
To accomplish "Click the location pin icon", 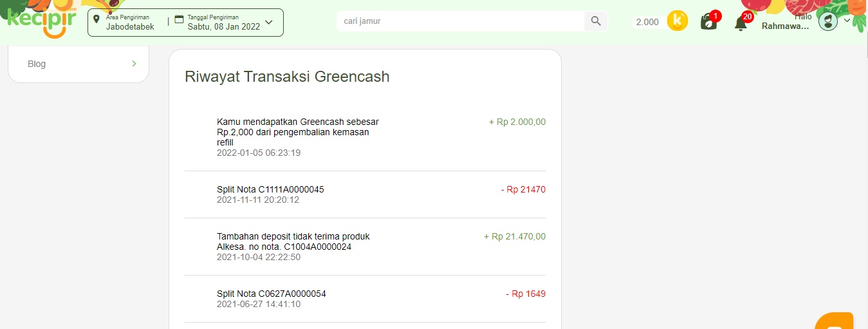I will (x=97, y=20).
